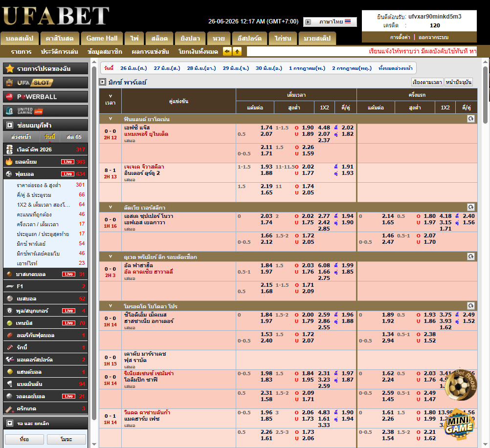490x448 pixels.
Task: Select F1 racing sport
Action: (45, 286)
